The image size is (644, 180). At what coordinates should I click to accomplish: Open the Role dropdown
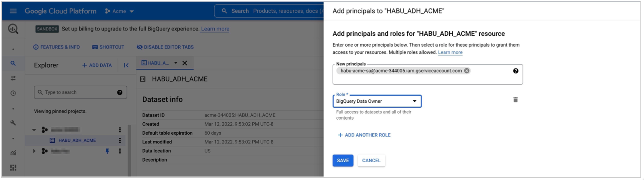coord(377,101)
